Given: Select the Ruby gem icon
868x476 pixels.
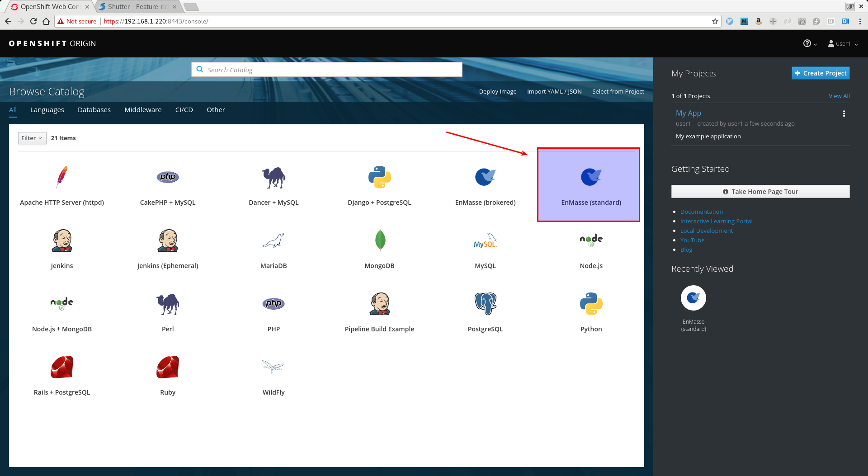Looking at the screenshot, I should coord(168,367).
